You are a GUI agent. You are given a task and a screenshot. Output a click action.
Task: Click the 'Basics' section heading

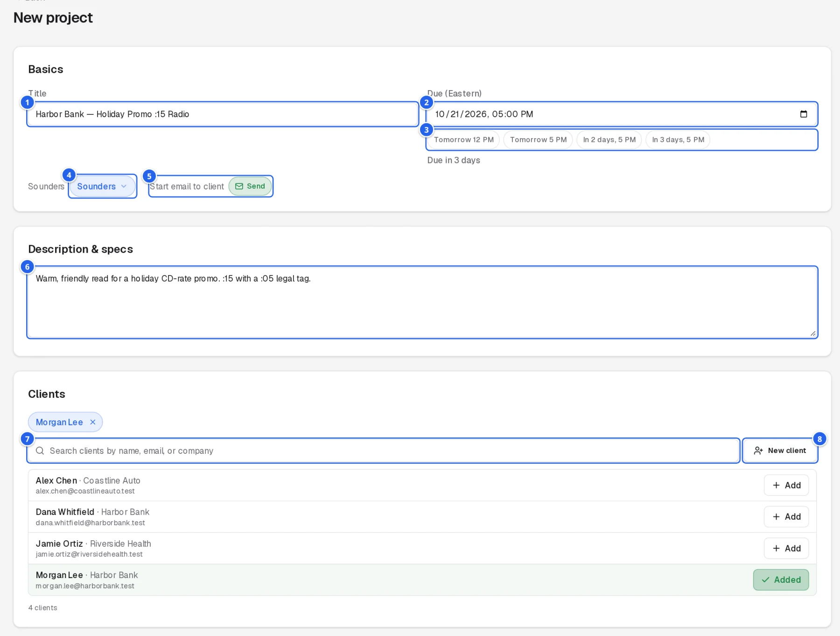(x=46, y=70)
